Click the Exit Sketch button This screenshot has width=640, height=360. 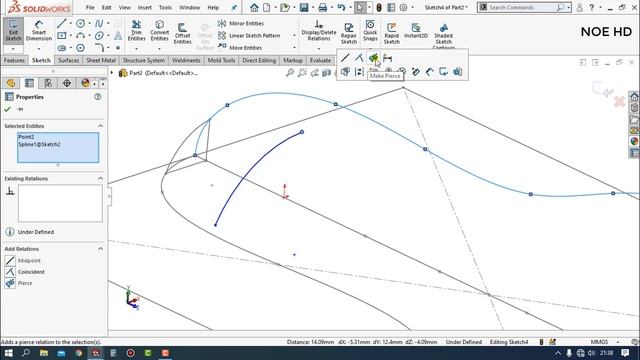click(x=13, y=31)
